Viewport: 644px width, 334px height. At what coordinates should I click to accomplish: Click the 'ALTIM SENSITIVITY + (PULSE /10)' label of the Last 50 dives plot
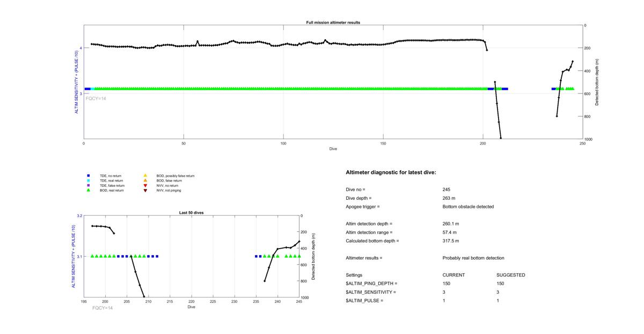coord(74,257)
